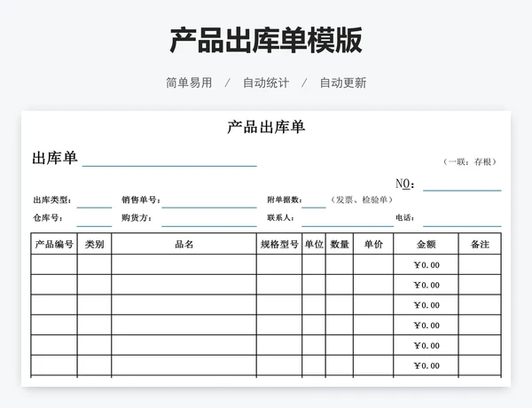Click the 电话: label
The image size is (532, 408).
coord(404,218)
